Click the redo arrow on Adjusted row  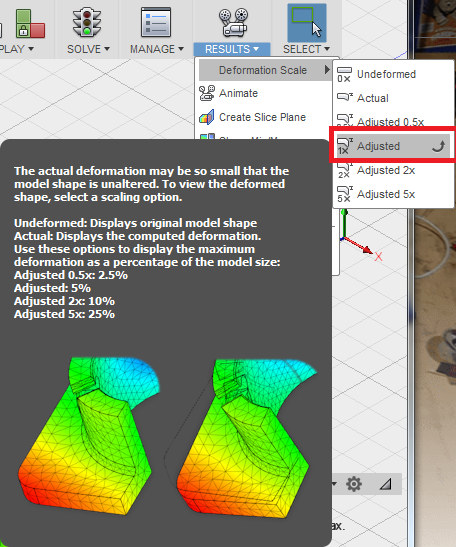tap(438, 146)
